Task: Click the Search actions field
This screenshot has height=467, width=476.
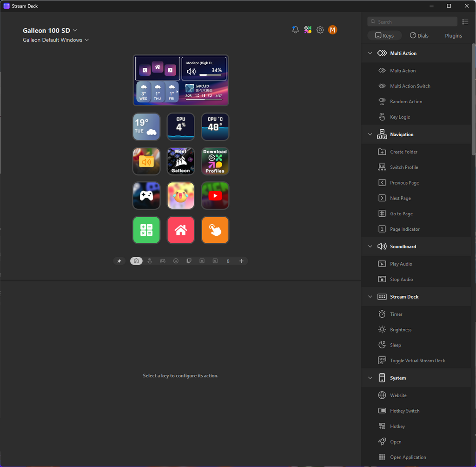Action: pyautogui.click(x=412, y=21)
